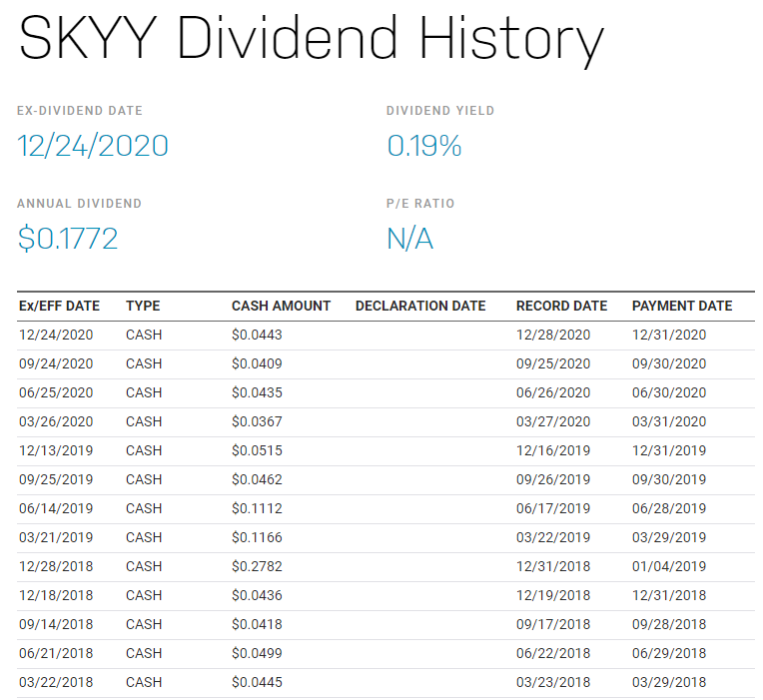Screen dimensions: 763x700
Task: Click cash amount $0.0443
Action: coord(257,336)
